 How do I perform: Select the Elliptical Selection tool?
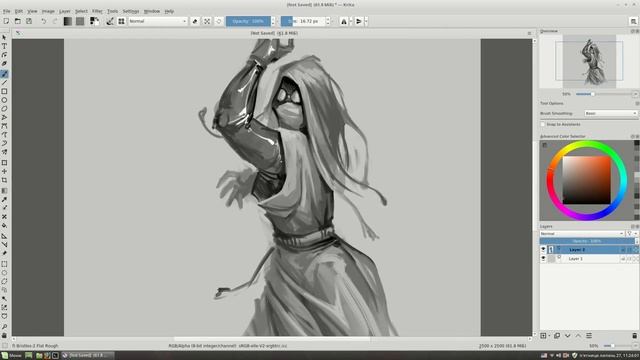[4, 273]
